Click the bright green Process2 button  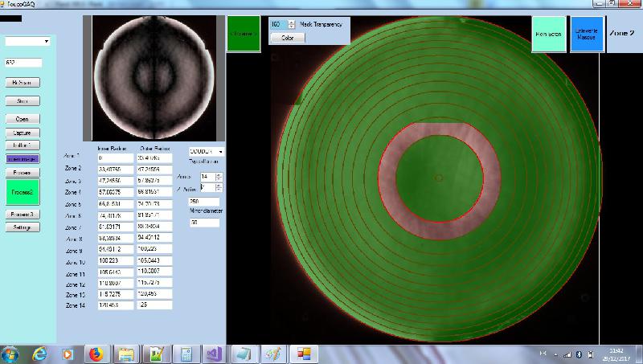click(23, 192)
